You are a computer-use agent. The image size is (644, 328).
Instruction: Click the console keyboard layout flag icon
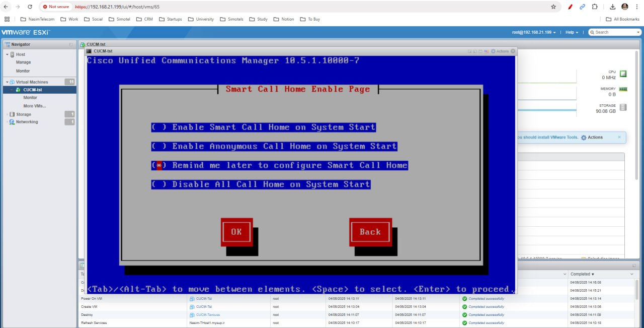tap(487, 51)
